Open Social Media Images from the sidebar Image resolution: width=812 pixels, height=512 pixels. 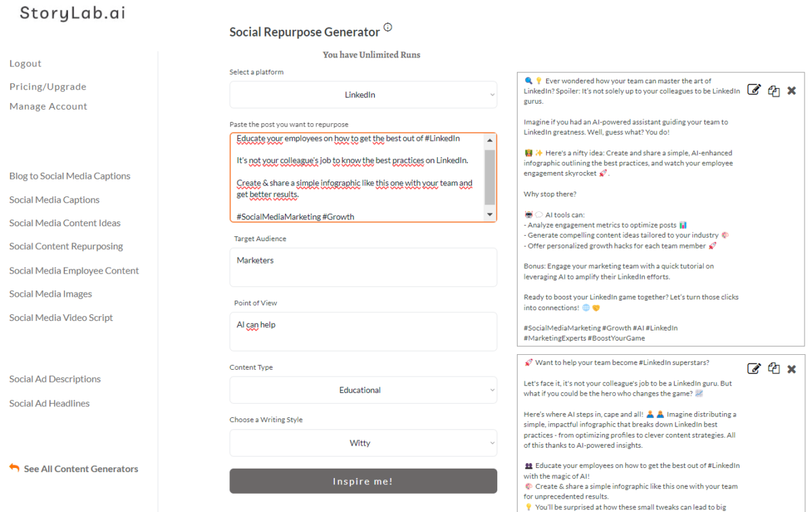[50, 293]
